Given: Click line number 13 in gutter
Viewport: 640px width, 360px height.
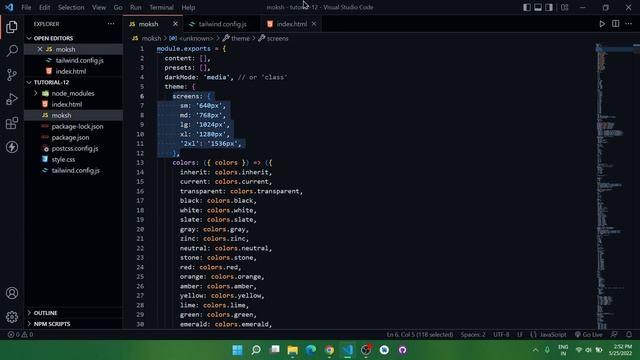Looking at the screenshot, I should [x=140, y=162].
